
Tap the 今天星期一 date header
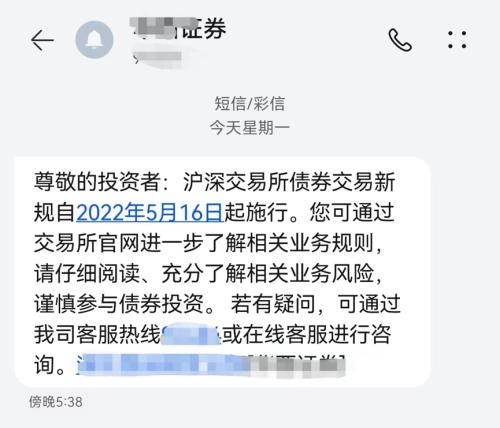click(249, 128)
